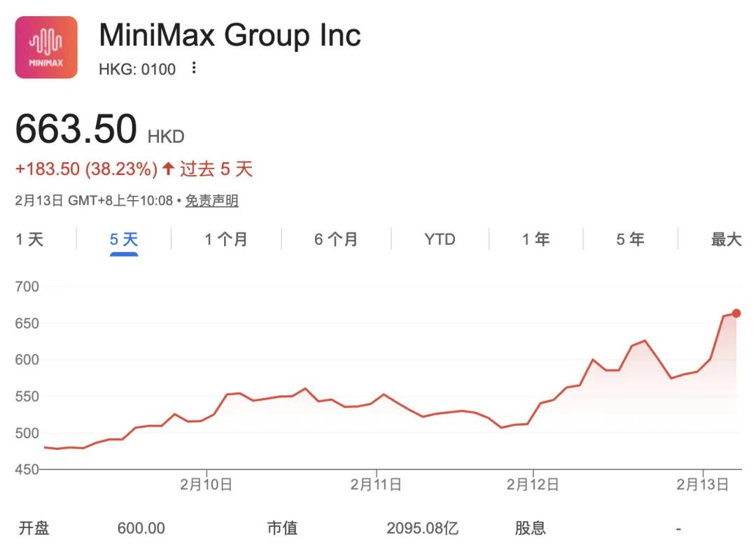Click the 2月12日 date label on axis

coord(533,484)
